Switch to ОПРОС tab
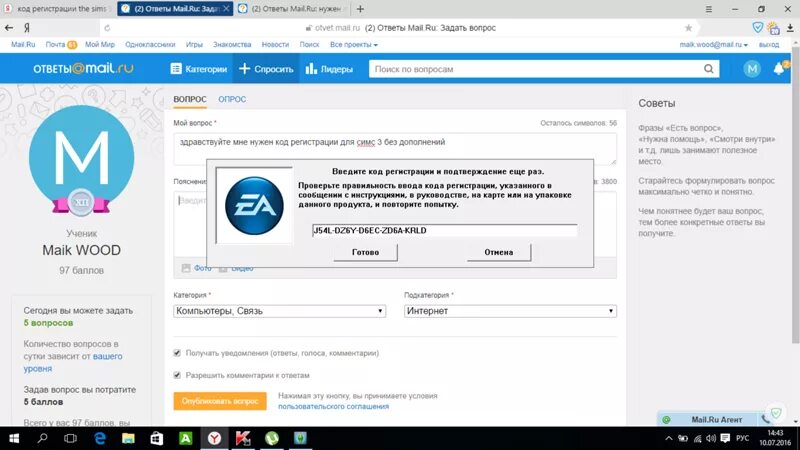The height and width of the screenshot is (450, 800). 232,99
